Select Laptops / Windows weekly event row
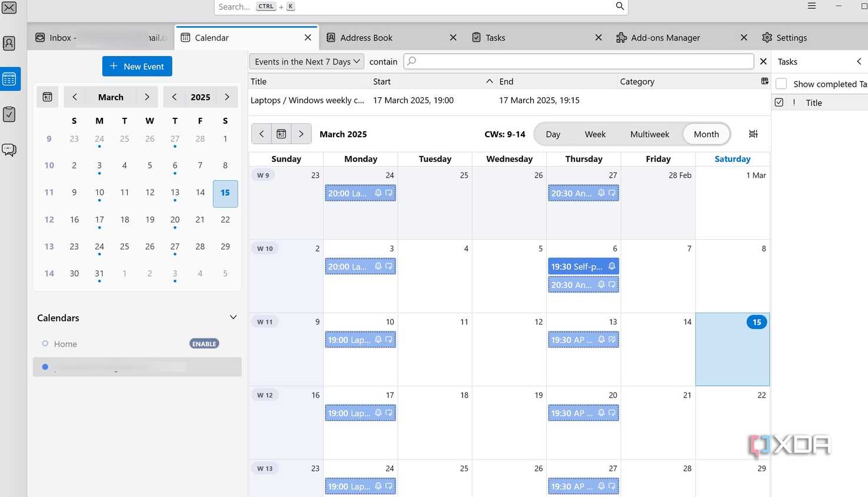This screenshot has height=497, width=868. tap(510, 100)
